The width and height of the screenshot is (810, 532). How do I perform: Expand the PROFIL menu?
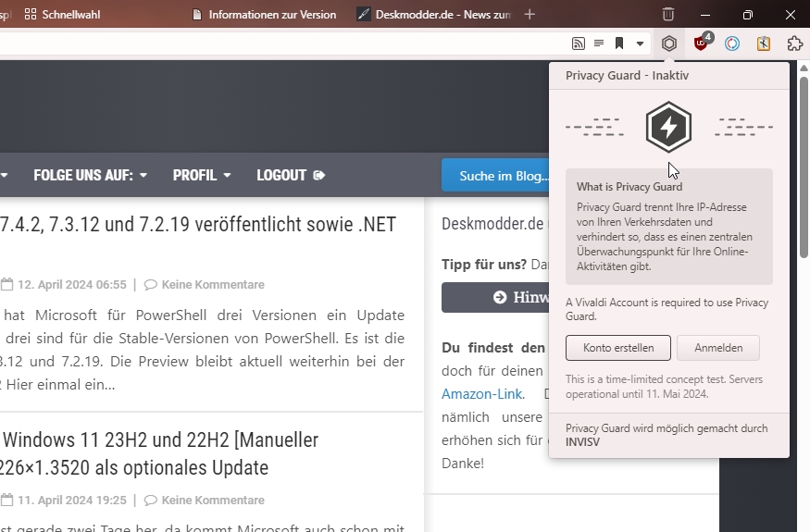pos(202,175)
